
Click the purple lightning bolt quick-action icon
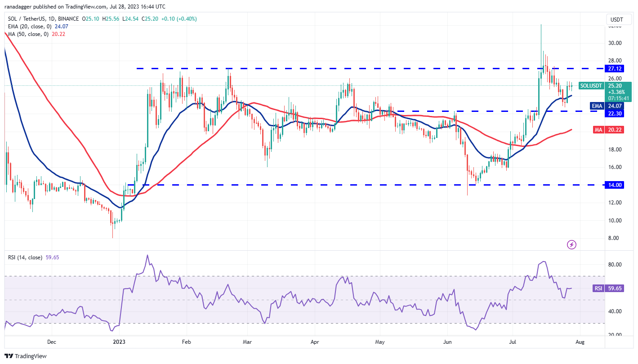tap(571, 244)
